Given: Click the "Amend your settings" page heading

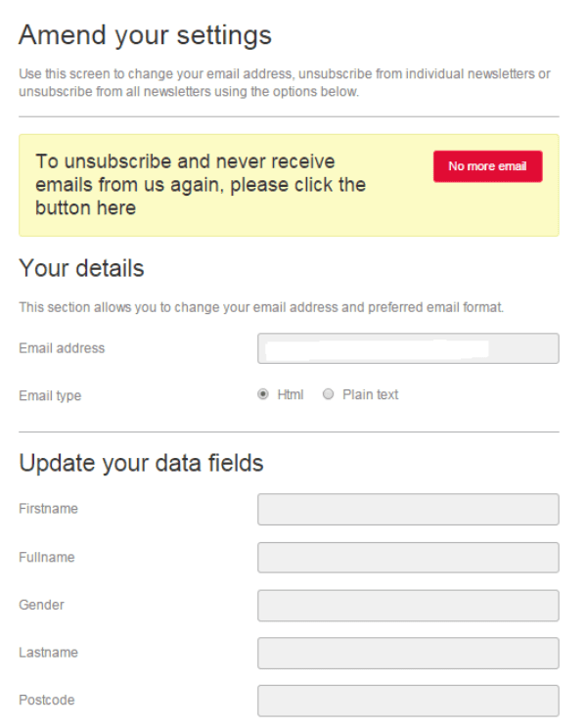Looking at the screenshot, I should pyautogui.click(x=145, y=36).
